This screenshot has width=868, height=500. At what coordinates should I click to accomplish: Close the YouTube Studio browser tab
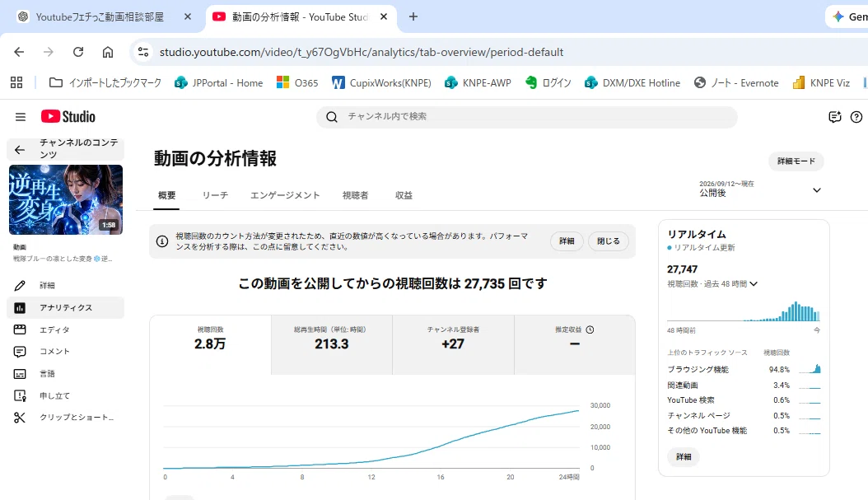coord(384,17)
